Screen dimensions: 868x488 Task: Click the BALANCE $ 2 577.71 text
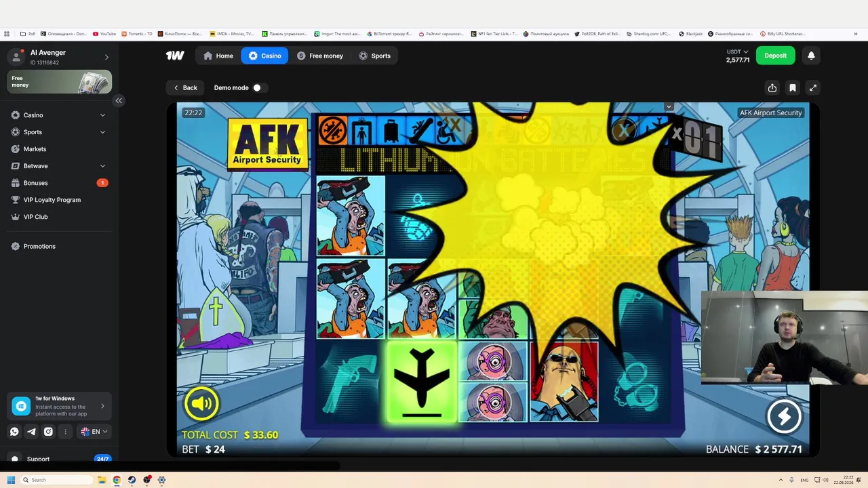(754, 449)
